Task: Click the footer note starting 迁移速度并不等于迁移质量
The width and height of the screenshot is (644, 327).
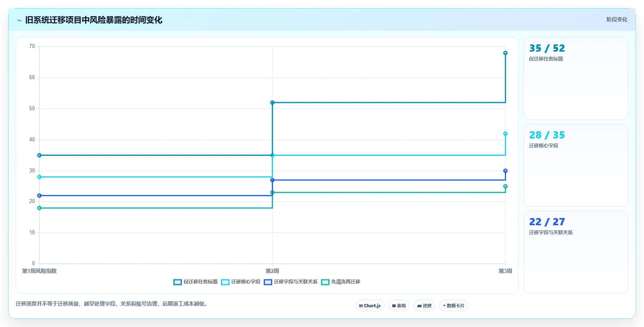Action: coord(113,304)
